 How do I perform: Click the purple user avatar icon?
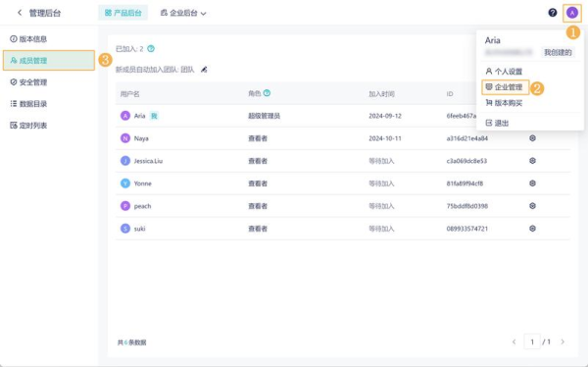pos(572,13)
